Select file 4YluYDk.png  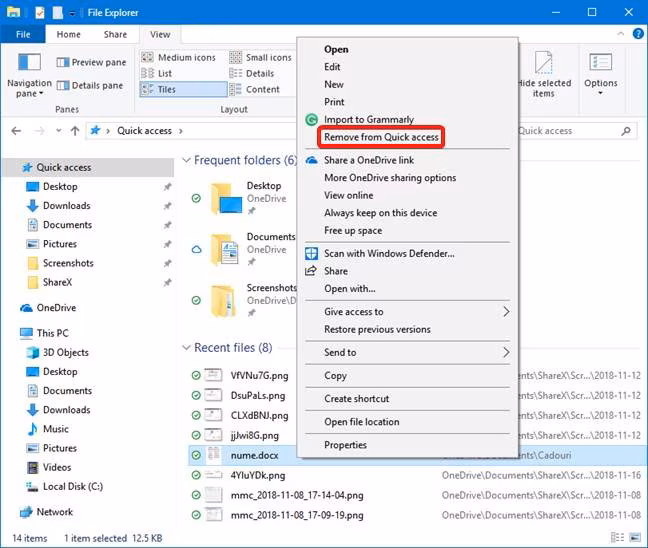(258, 475)
